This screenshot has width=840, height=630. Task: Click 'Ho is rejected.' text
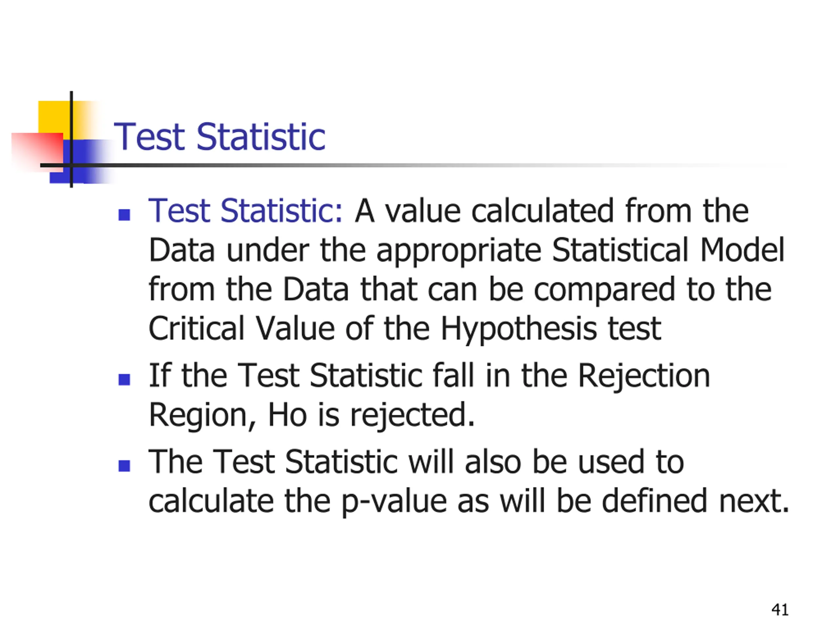tap(371, 415)
